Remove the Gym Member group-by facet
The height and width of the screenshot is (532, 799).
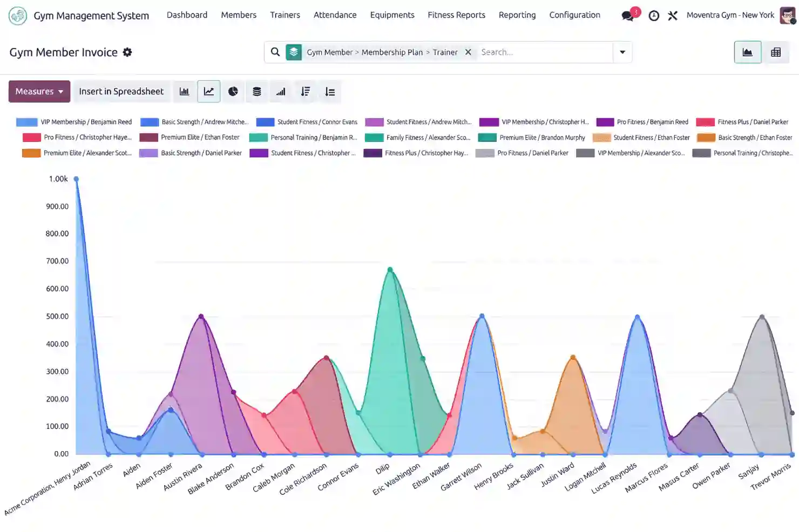468,52
